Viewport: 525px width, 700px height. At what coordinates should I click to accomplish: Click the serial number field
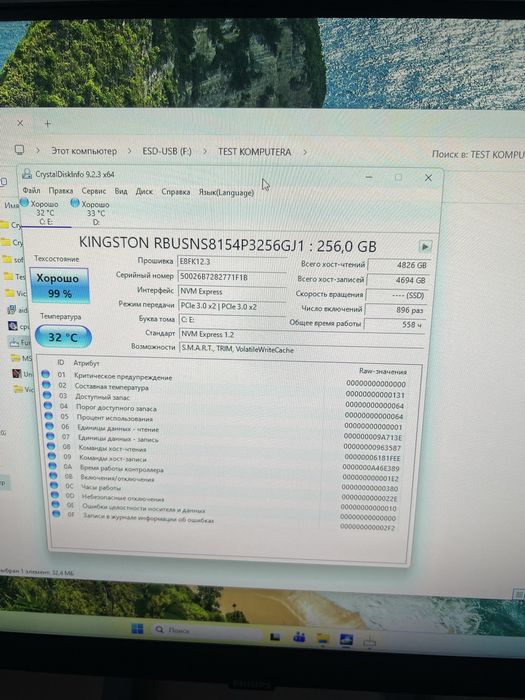231,277
